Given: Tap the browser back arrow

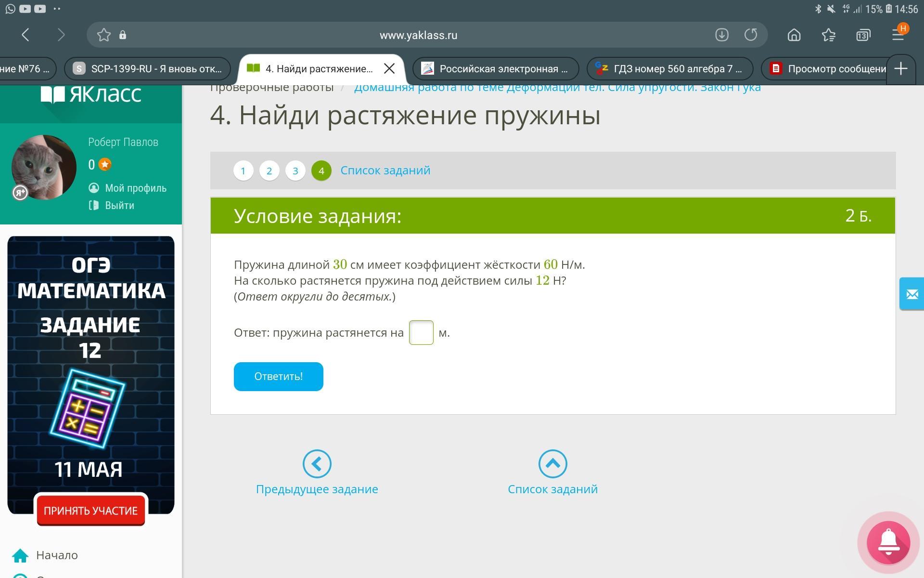Looking at the screenshot, I should [26, 35].
